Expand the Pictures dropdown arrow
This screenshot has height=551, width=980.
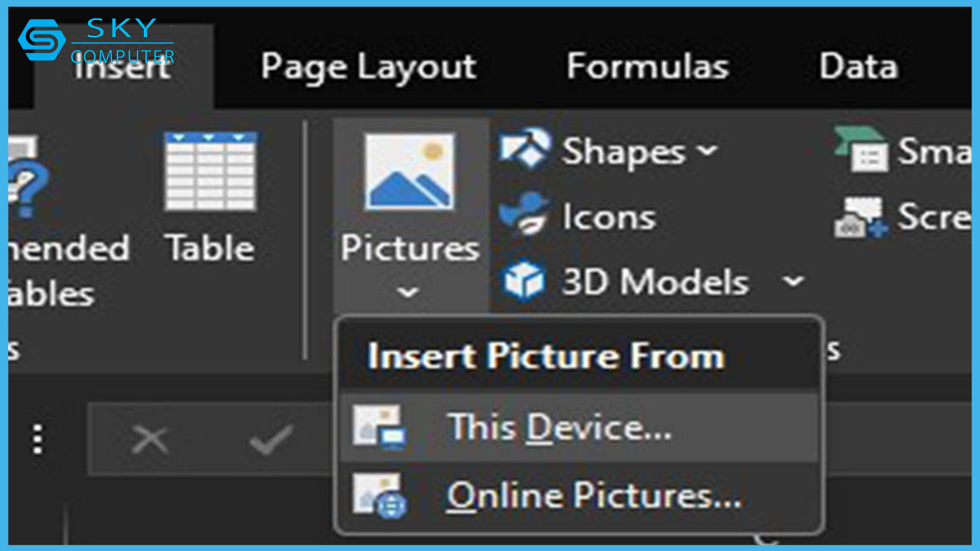point(409,292)
